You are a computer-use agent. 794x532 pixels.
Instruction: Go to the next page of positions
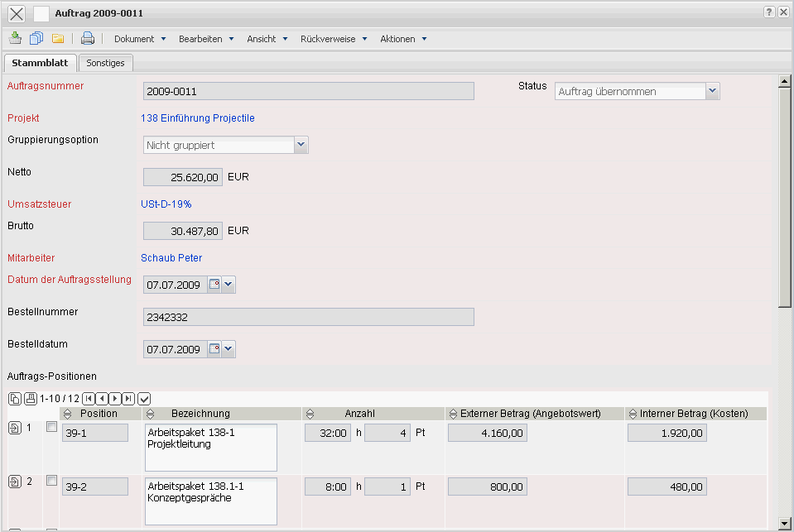pyautogui.click(x=115, y=399)
